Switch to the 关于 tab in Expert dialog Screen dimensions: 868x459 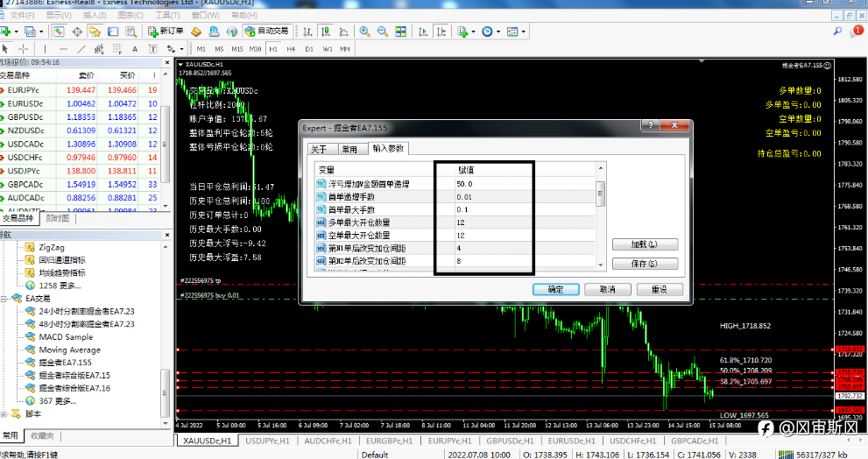[321, 150]
